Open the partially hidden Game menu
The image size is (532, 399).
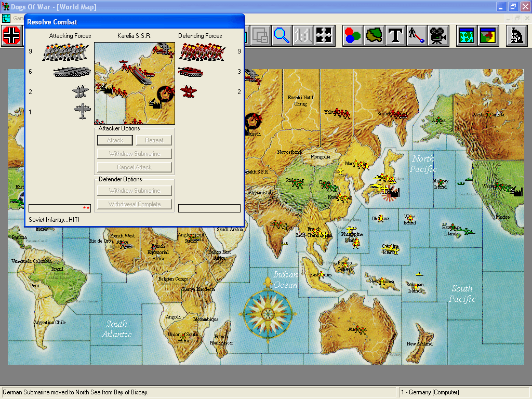18,18
